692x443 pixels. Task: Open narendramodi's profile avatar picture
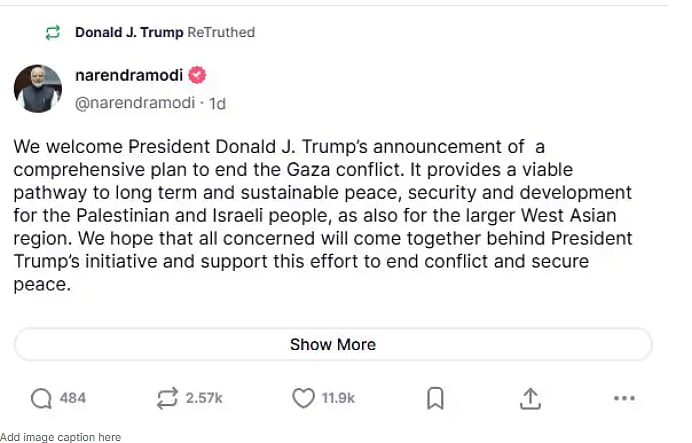click(38, 87)
